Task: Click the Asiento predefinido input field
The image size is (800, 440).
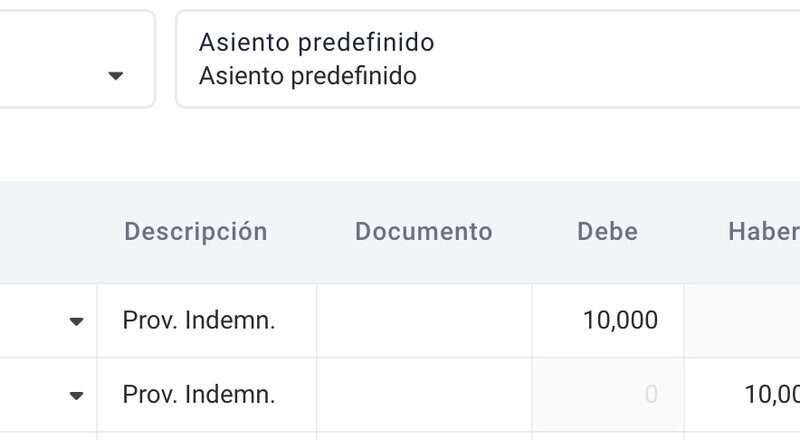Action: tap(488, 59)
